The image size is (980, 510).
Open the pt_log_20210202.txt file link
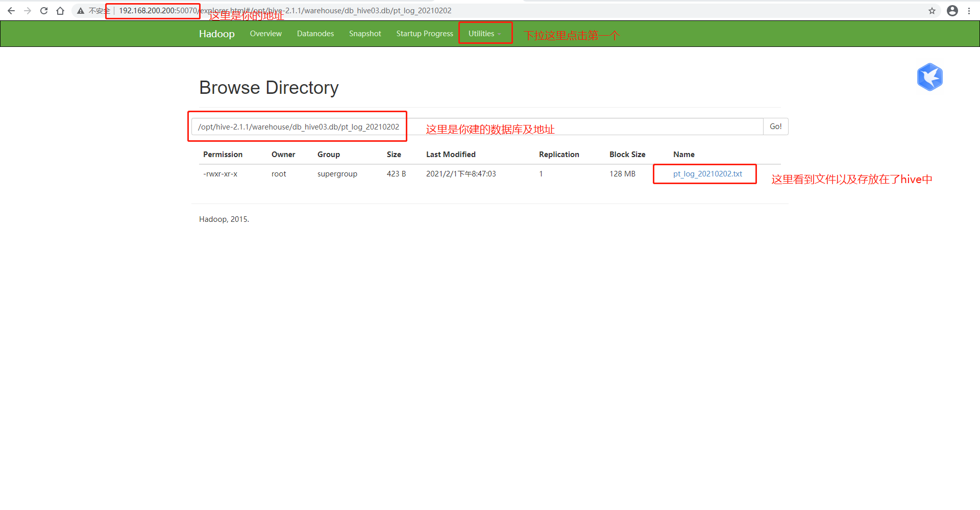click(x=707, y=174)
